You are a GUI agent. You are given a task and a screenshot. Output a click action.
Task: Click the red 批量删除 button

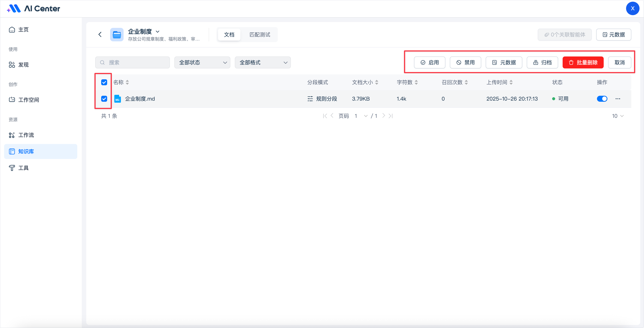click(583, 63)
